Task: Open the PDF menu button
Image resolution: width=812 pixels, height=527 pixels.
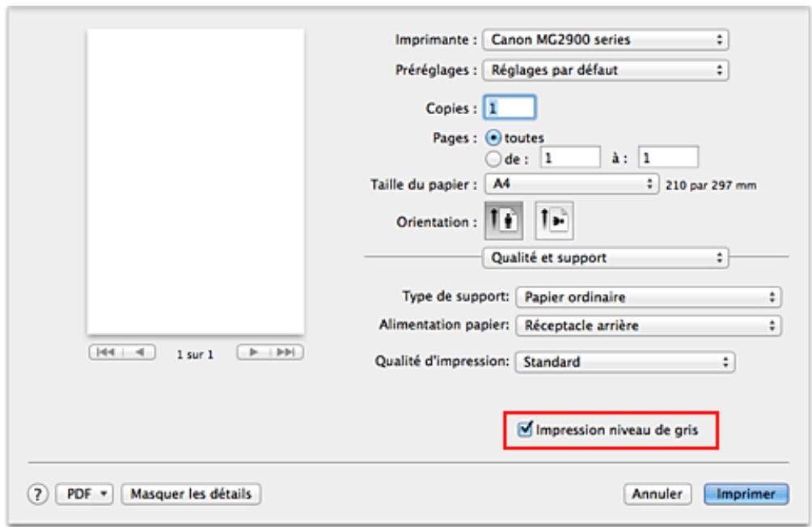Action: tap(84, 494)
